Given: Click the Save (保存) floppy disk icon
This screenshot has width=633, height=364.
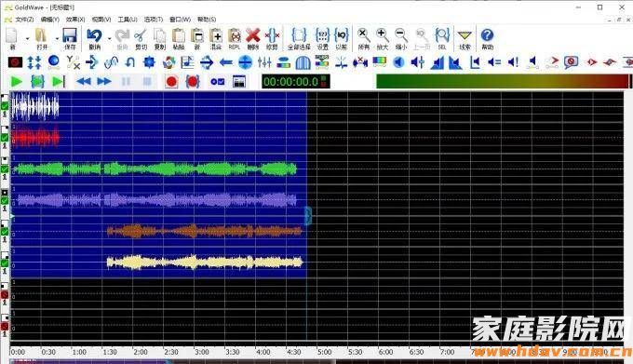Looking at the screenshot, I should point(70,36).
